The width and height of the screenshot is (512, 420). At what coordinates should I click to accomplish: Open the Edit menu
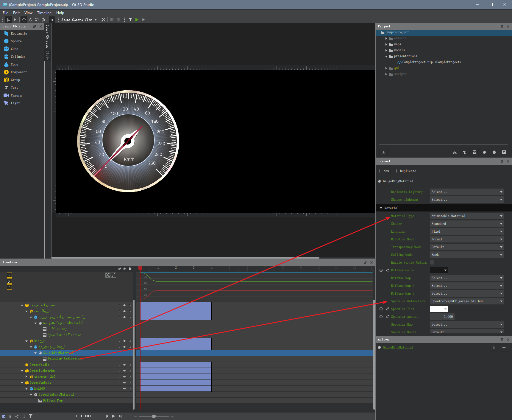click(16, 13)
